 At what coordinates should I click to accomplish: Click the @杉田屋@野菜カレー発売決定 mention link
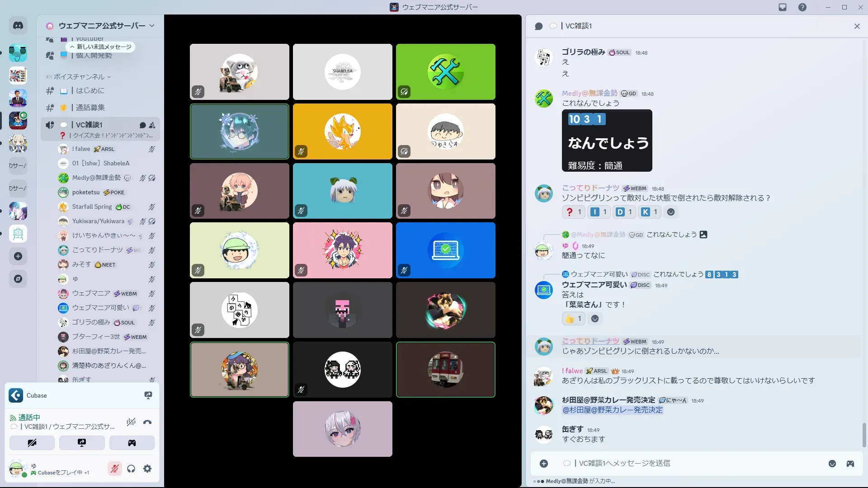point(612,410)
